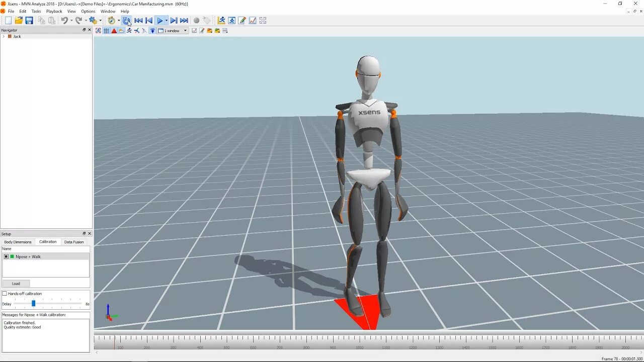Toggle the floor grid display

tap(106, 31)
